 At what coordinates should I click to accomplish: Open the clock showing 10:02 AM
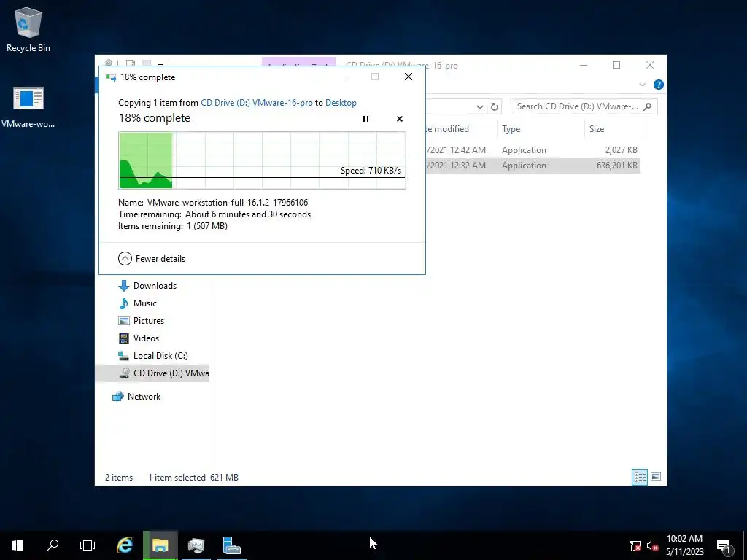(684, 545)
